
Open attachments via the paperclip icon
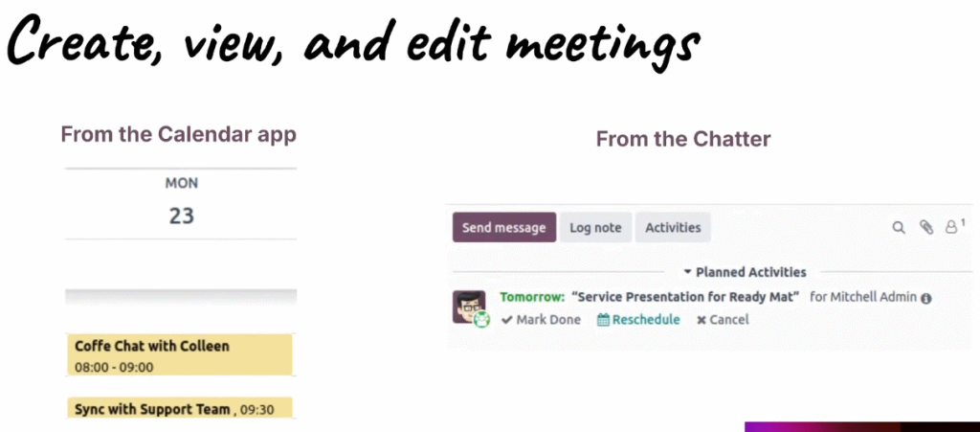(x=925, y=228)
